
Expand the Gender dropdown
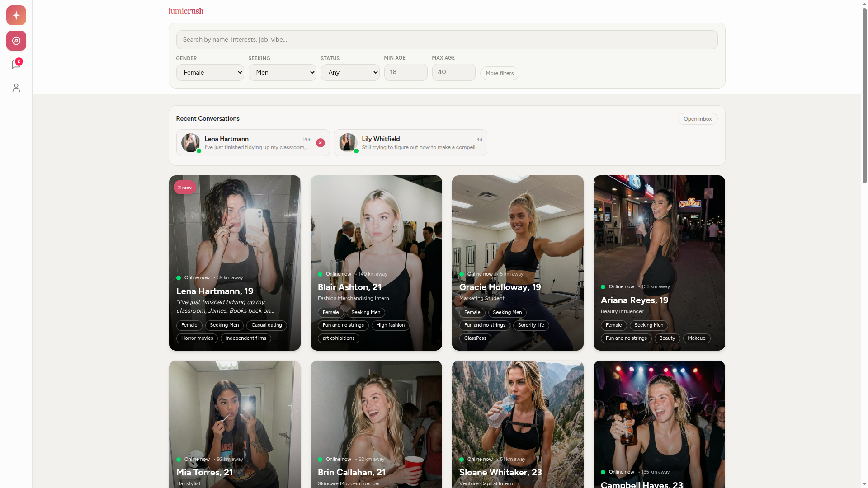pos(210,72)
